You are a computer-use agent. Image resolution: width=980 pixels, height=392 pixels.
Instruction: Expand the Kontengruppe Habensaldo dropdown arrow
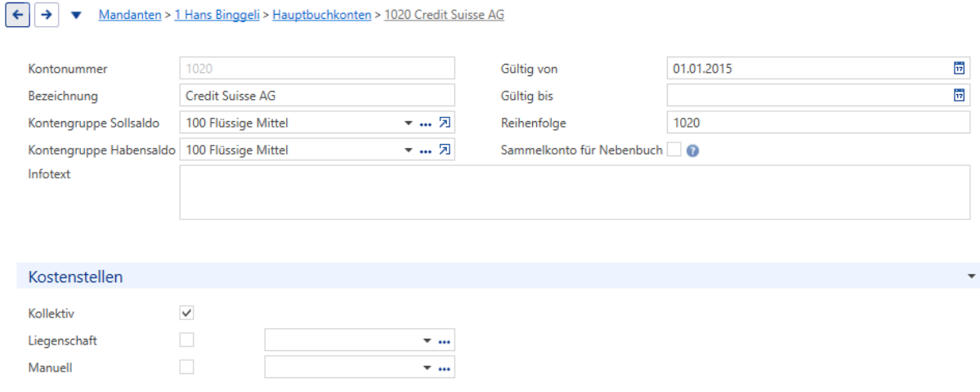408,151
